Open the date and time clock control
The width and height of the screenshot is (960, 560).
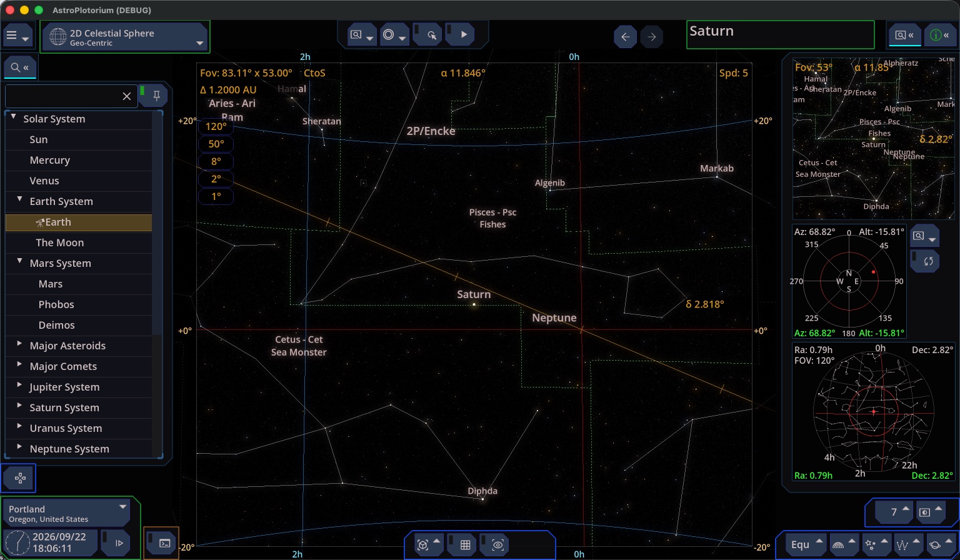(51, 542)
